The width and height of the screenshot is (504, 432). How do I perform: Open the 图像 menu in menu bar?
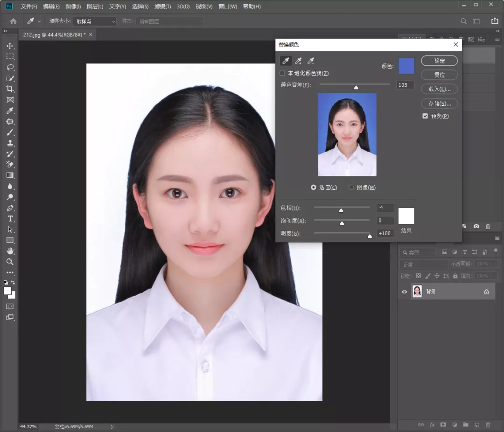tap(73, 7)
